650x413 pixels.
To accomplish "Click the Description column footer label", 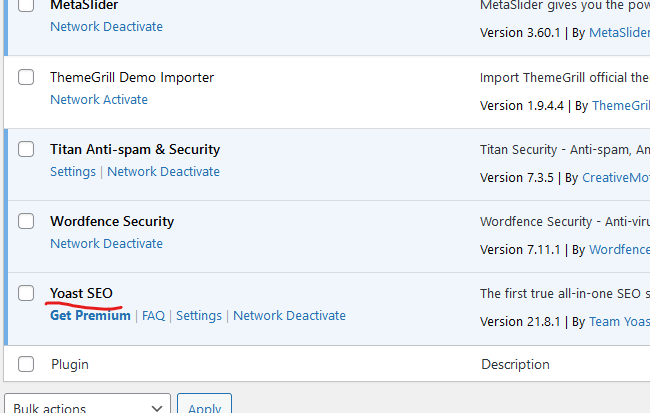I will tap(515, 364).
